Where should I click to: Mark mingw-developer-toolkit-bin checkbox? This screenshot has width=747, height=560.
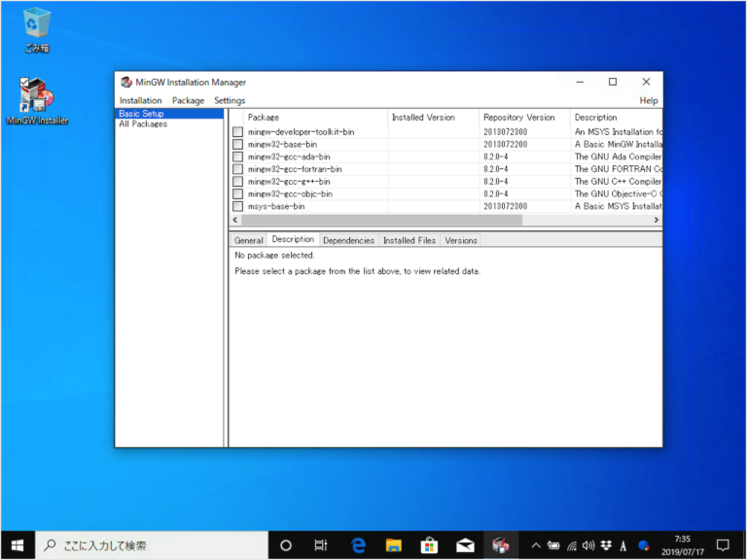pyautogui.click(x=237, y=132)
